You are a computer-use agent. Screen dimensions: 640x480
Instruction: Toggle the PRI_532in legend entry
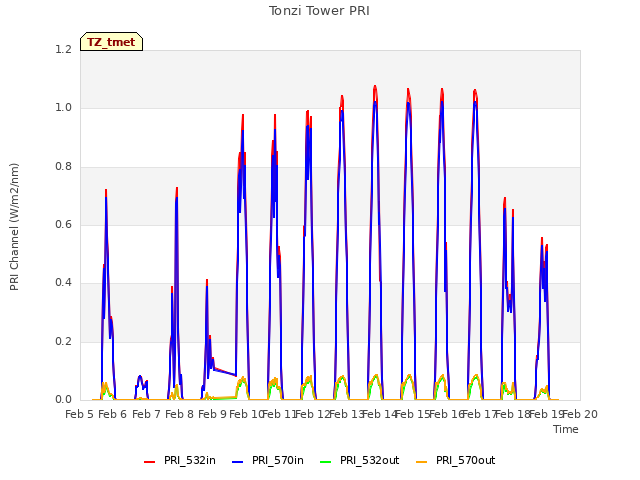click(180, 460)
